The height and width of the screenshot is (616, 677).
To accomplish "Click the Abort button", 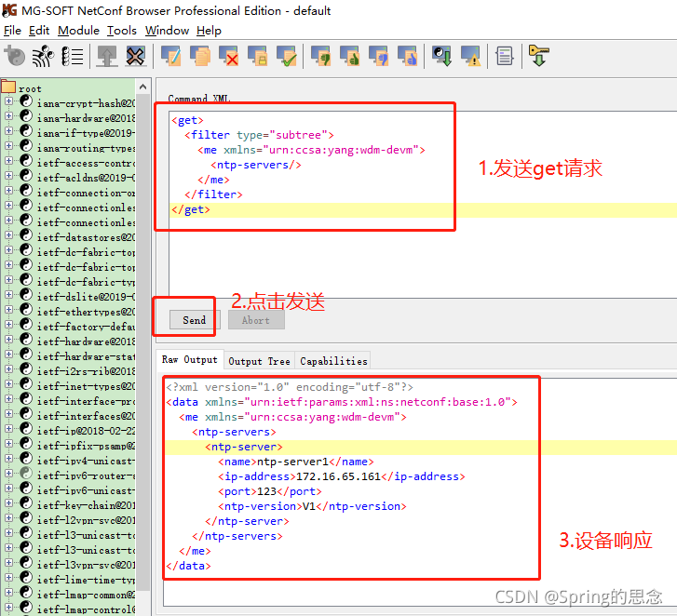I will (x=256, y=320).
